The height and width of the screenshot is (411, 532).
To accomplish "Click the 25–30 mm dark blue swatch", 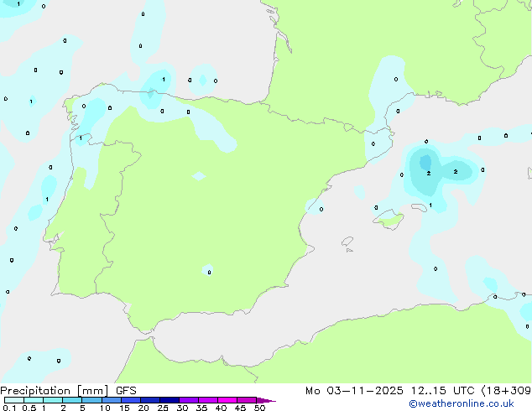I will (170, 400).
